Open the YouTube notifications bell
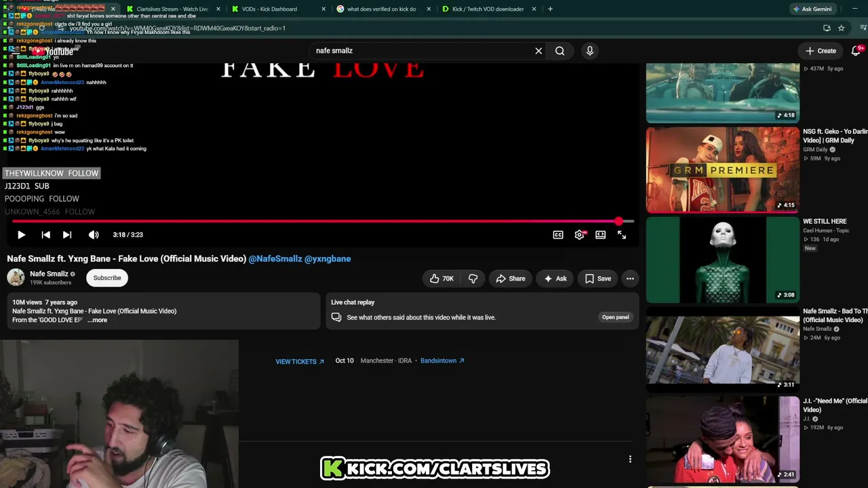The height and width of the screenshot is (488, 868). (x=856, y=51)
